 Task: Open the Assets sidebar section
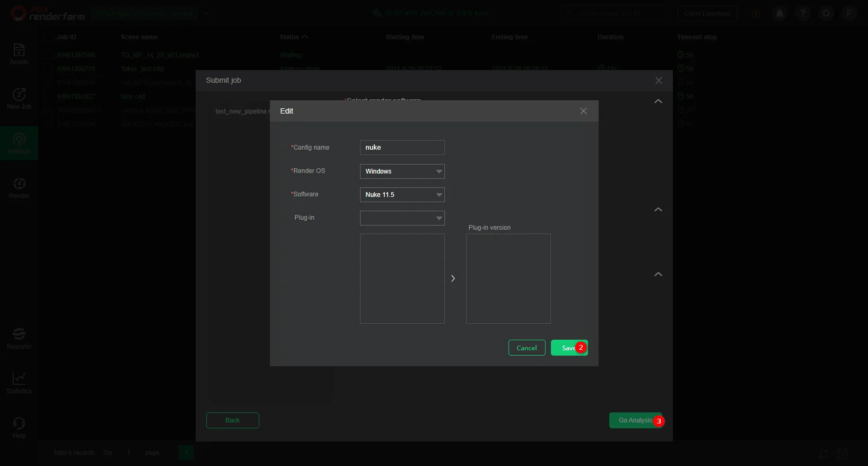[x=19, y=54]
